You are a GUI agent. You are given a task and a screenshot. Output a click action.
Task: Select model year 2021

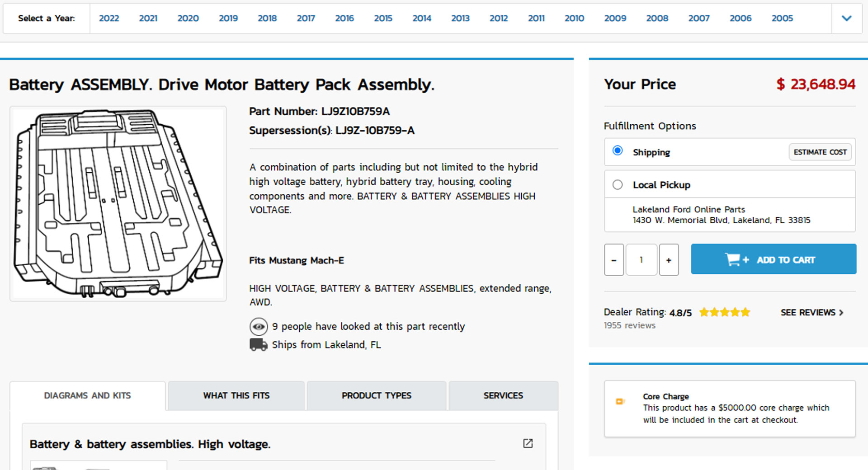148,19
